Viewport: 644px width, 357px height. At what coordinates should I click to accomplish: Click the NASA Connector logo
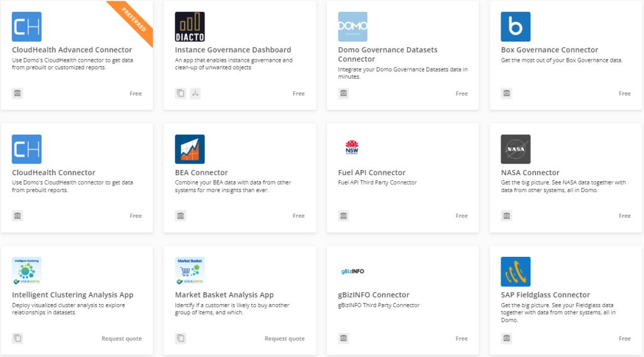[x=516, y=149]
